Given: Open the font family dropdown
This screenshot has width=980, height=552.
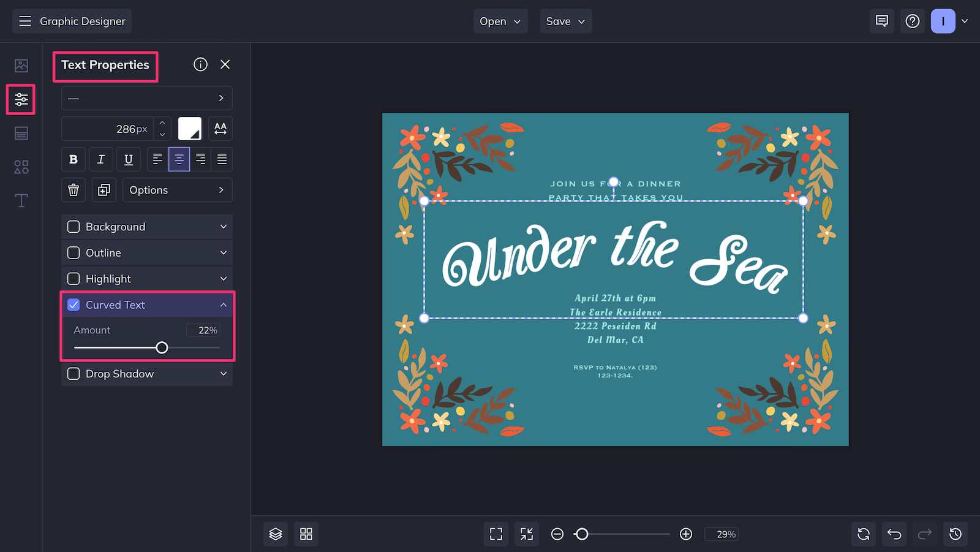Looking at the screenshot, I should click(x=146, y=97).
